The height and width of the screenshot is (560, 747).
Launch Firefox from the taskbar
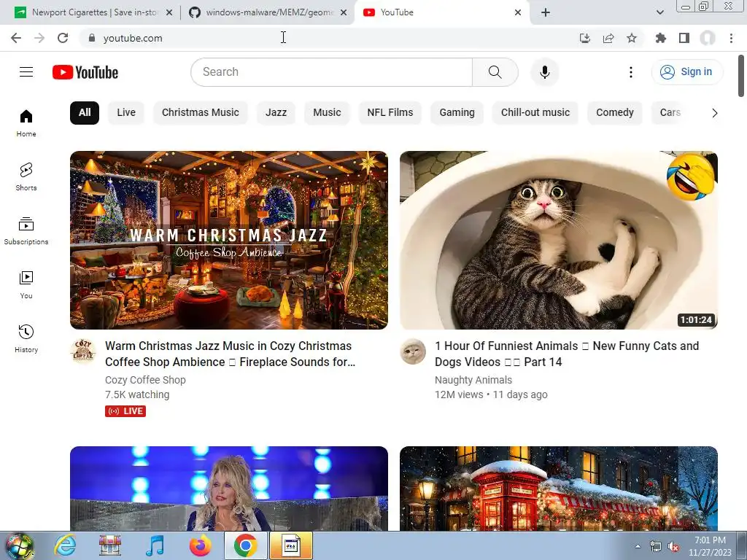coord(201,545)
